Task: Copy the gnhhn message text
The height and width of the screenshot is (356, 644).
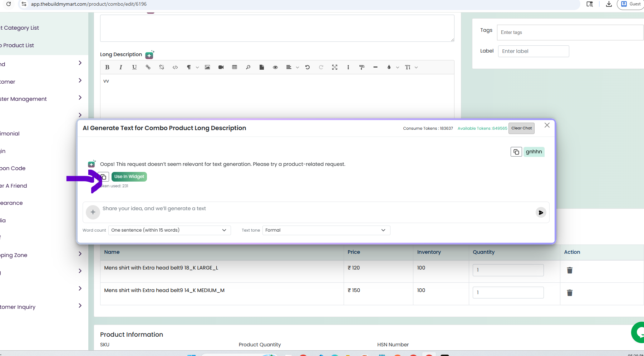Action: (x=516, y=152)
